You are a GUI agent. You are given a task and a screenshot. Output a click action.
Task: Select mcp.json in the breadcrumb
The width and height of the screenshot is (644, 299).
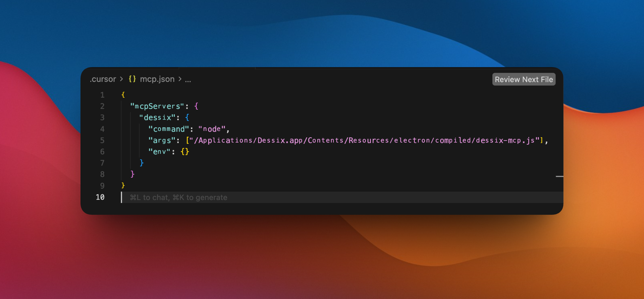click(x=157, y=79)
